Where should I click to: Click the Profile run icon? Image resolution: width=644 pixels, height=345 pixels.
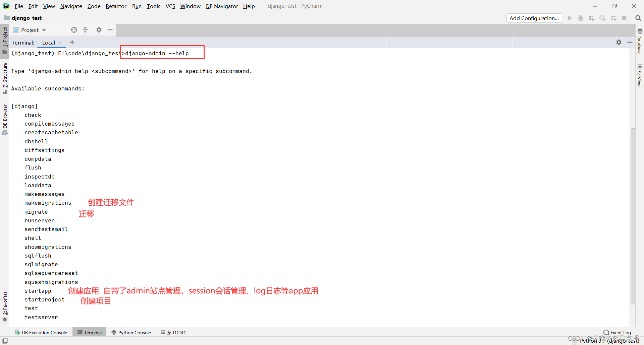click(602, 18)
